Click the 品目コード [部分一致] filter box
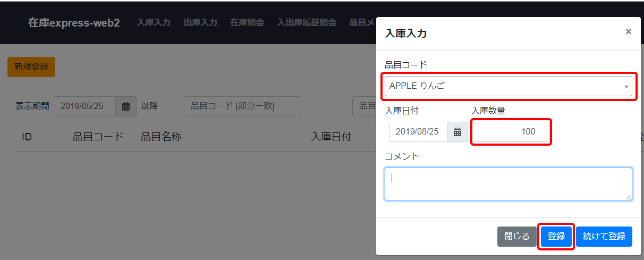 [242, 106]
